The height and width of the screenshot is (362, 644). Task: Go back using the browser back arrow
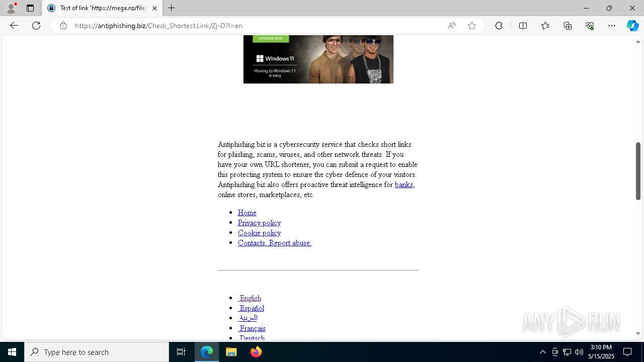pyautogui.click(x=14, y=26)
